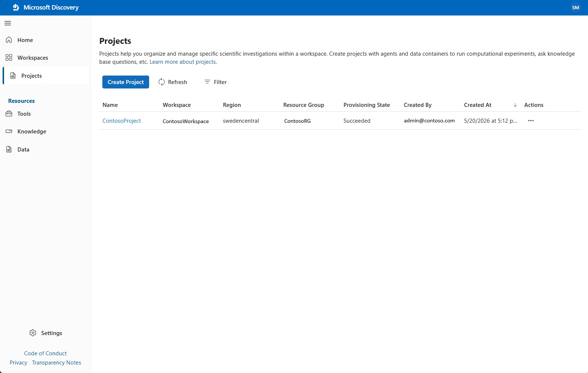Collapse the sidebar with the hamburger icon
This screenshot has height=373, width=588.
pyautogui.click(x=8, y=23)
